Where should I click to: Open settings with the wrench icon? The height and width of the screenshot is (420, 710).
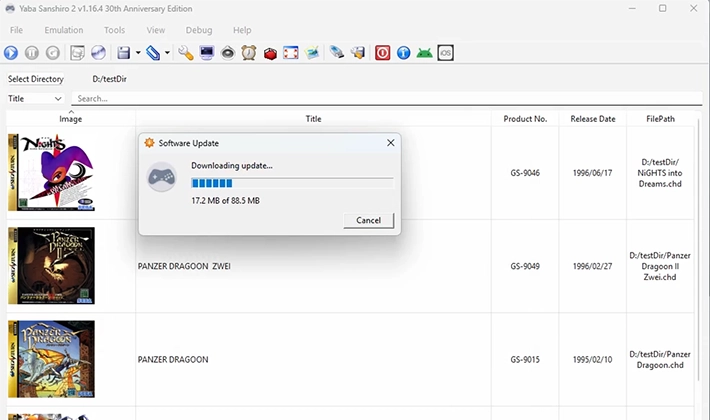tap(185, 53)
